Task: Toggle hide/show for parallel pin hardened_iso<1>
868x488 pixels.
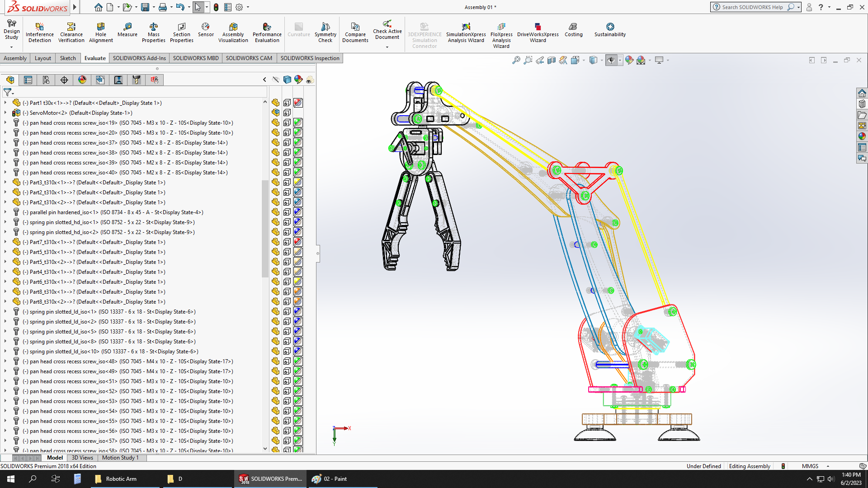Action: click(275, 212)
